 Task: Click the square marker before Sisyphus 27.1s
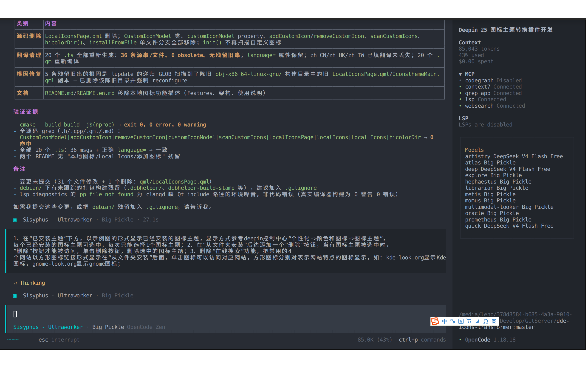pyautogui.click(x=15, y=220)
